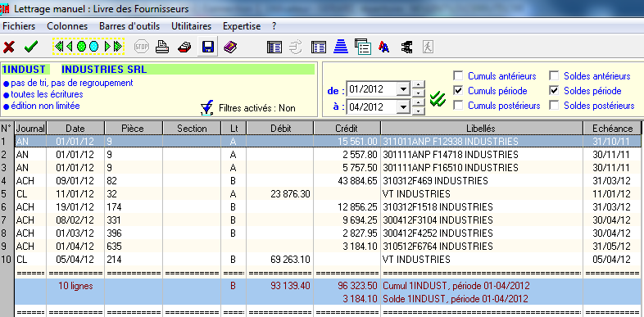The width and height of the screenshot is (644, 317).
Task: Click the 'de' field showing 01/2012
Action: click(372, 89)
